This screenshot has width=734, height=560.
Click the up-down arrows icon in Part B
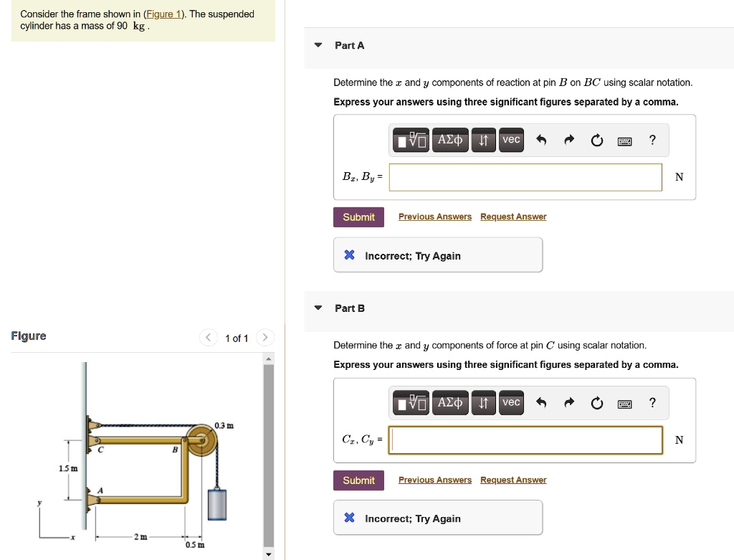pos(483,403)
